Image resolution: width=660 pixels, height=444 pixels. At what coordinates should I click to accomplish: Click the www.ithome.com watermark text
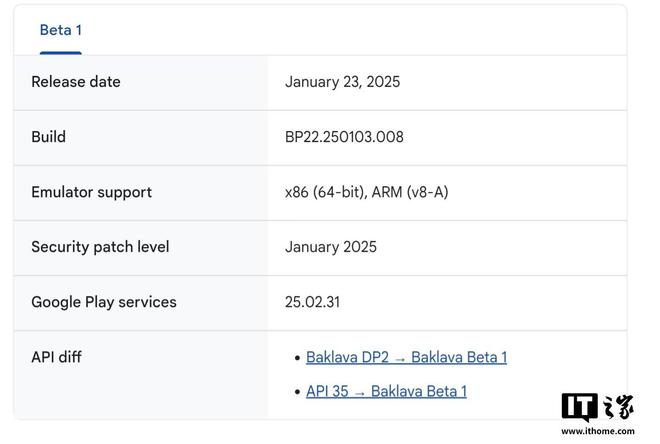click(597, 431)
